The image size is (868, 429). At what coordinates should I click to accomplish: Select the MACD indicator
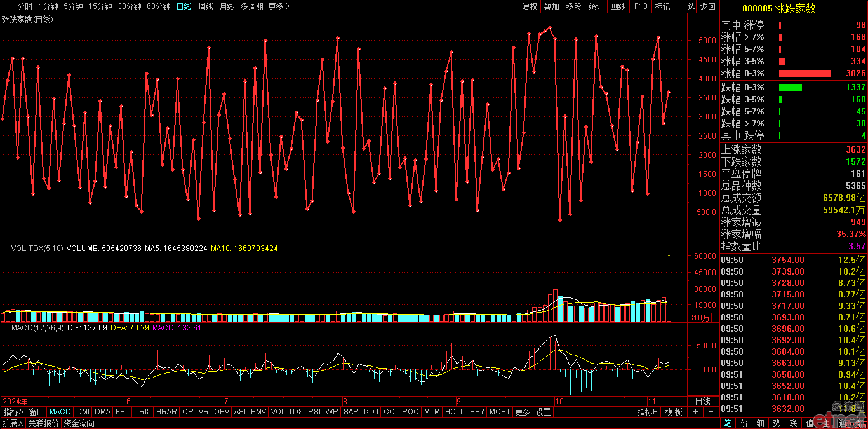pyautogui.click(x=60, y=412)
